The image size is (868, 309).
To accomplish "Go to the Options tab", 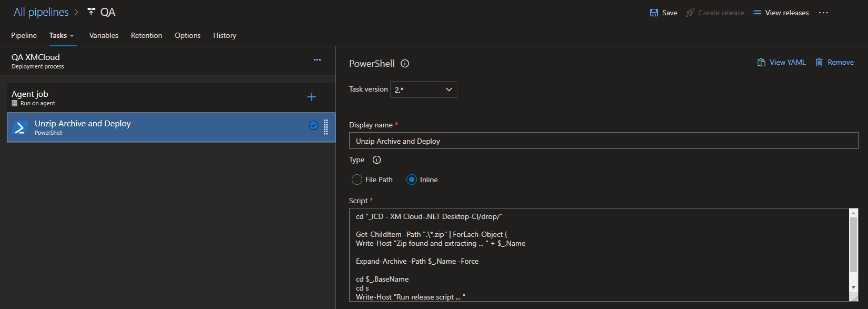I will 188,35.
